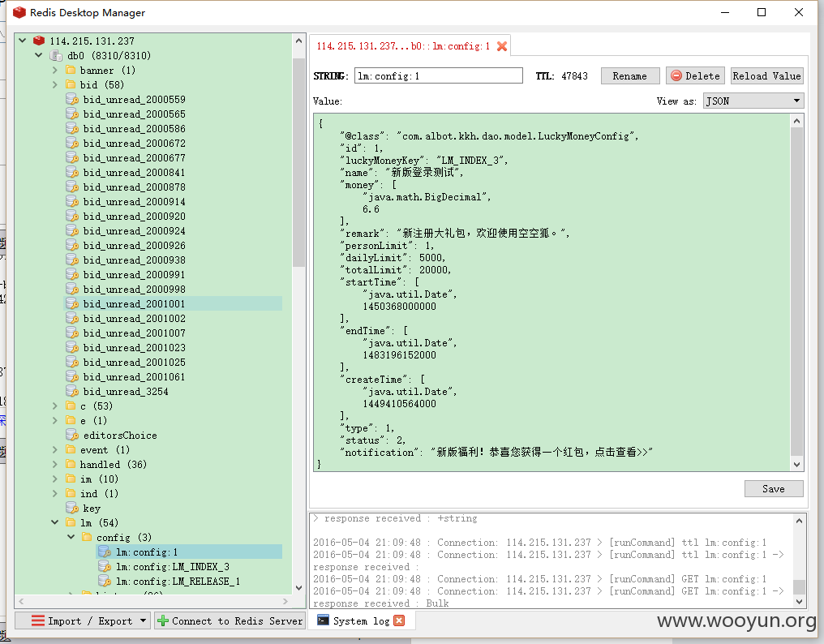
Task: Expand the ind (1) folder
Action: 55,494
